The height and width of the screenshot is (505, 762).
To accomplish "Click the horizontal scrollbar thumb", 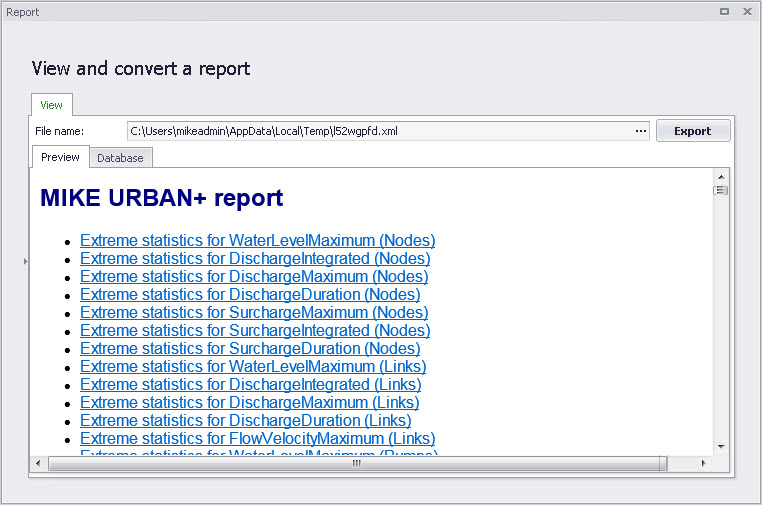I will pyautogui.click(x=357, y=463).
